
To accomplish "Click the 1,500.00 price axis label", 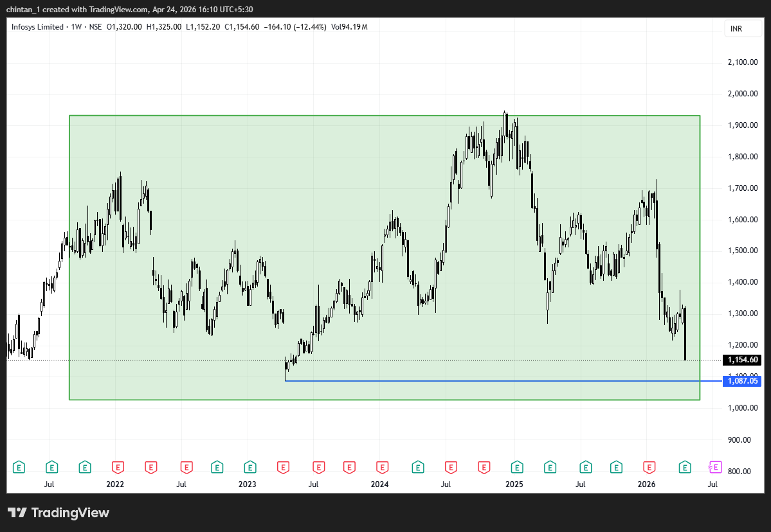I will click(743, 251).
